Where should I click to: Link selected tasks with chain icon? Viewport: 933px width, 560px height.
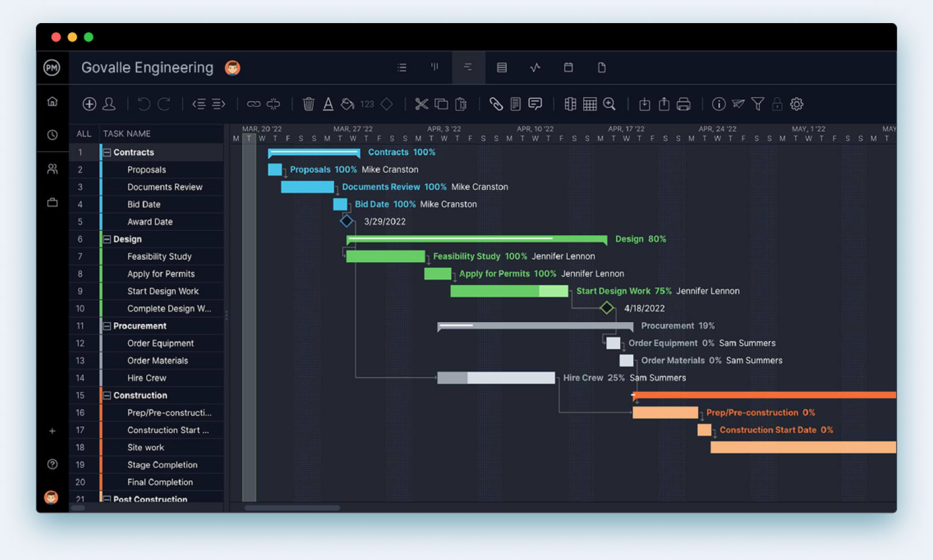pos(253,104)
